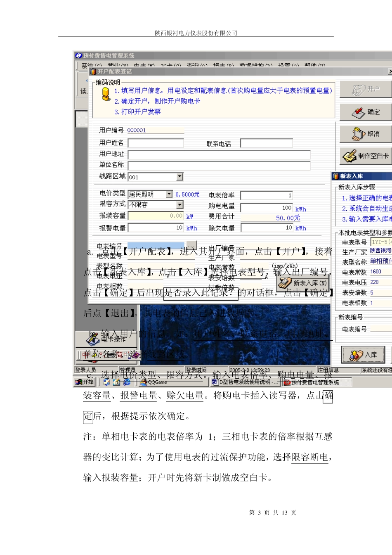Click user number 000001
This screenshot has width=392, height=555.
tap(137, 130)
